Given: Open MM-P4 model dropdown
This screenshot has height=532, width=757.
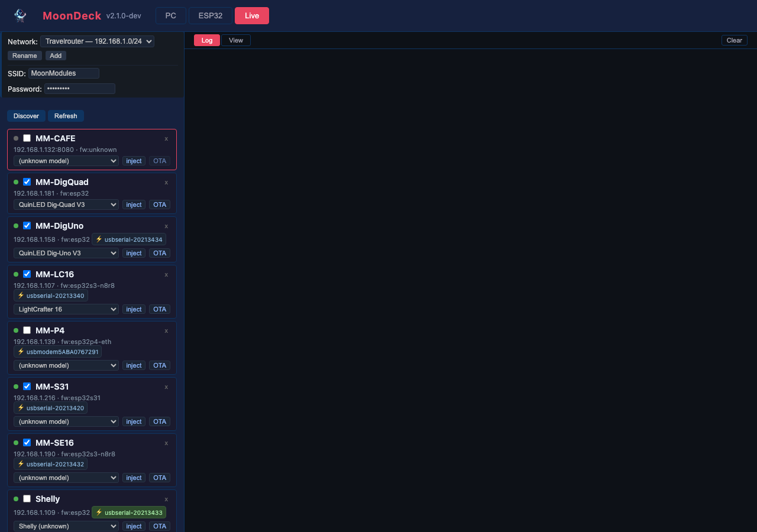Looking at the screenshot, I should pyautogui.click(x=66, y=365).
